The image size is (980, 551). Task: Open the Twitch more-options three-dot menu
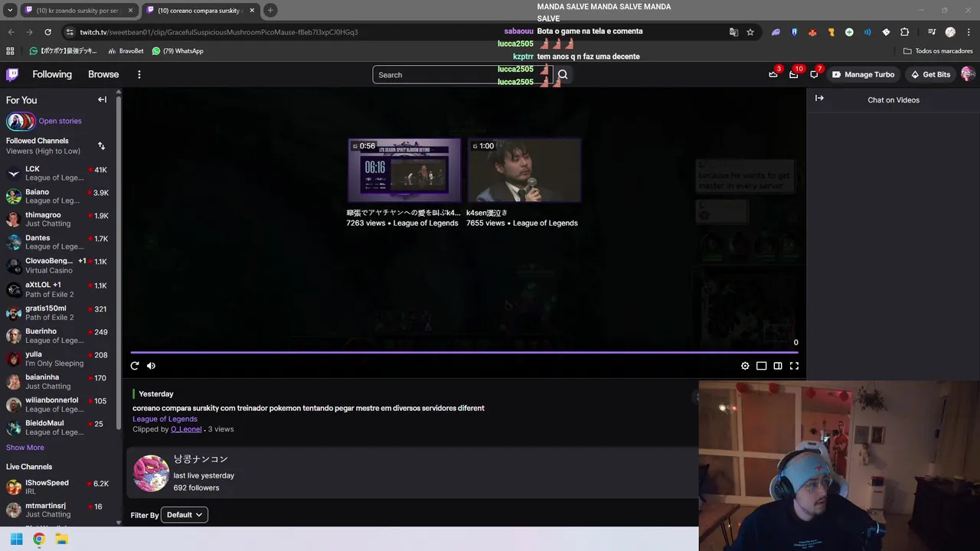139,74
